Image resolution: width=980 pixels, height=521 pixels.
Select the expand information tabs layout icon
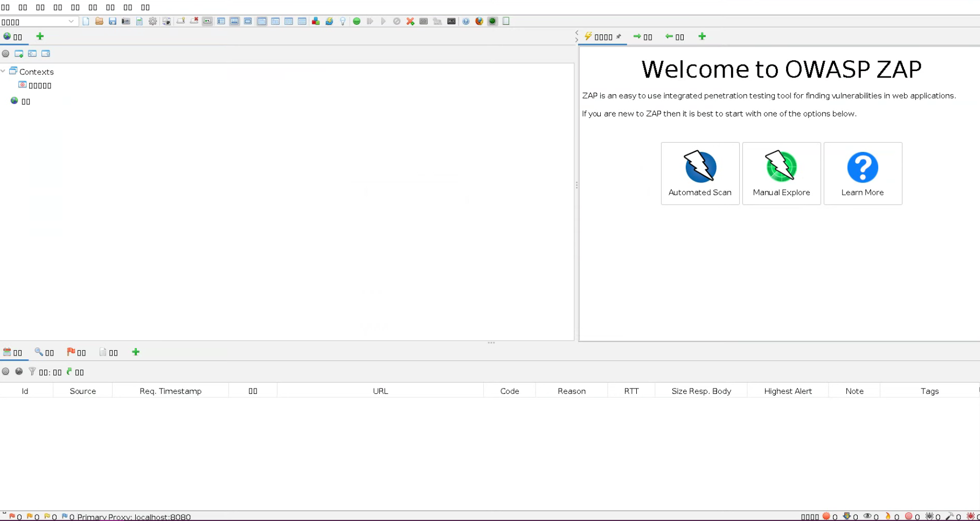[234, 22]
